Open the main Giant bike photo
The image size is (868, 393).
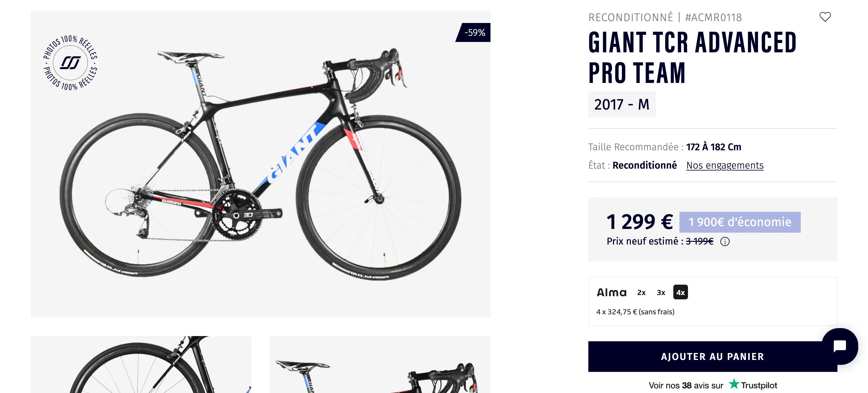click(260, 164)
